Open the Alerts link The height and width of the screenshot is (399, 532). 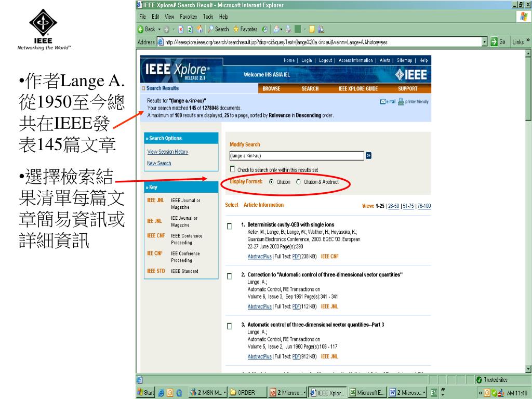[385, 60]
